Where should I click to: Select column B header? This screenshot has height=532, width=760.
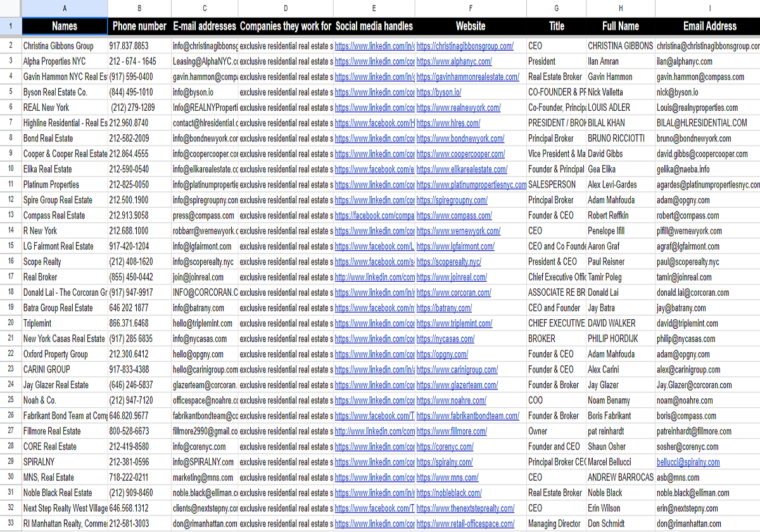[x=139, y=8]
